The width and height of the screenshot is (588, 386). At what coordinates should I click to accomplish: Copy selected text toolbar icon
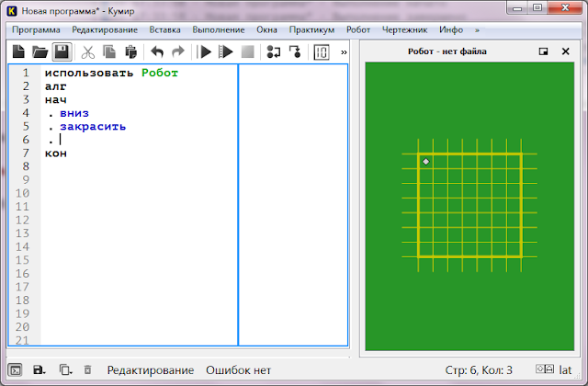[x=109, y=51]
